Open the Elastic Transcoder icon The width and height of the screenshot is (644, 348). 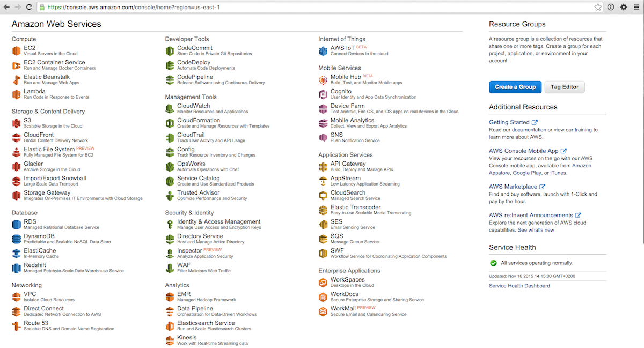tap(323, 210)
